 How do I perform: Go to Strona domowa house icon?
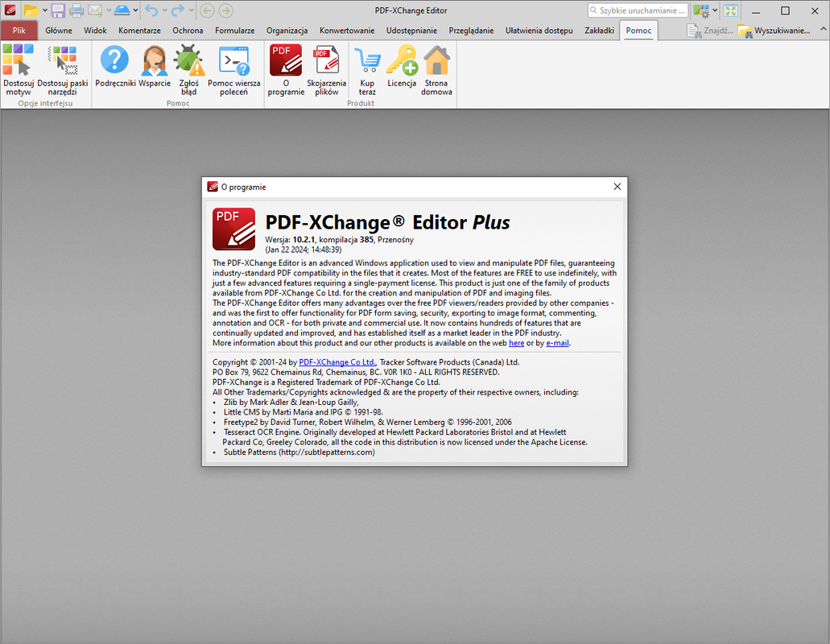436,70
